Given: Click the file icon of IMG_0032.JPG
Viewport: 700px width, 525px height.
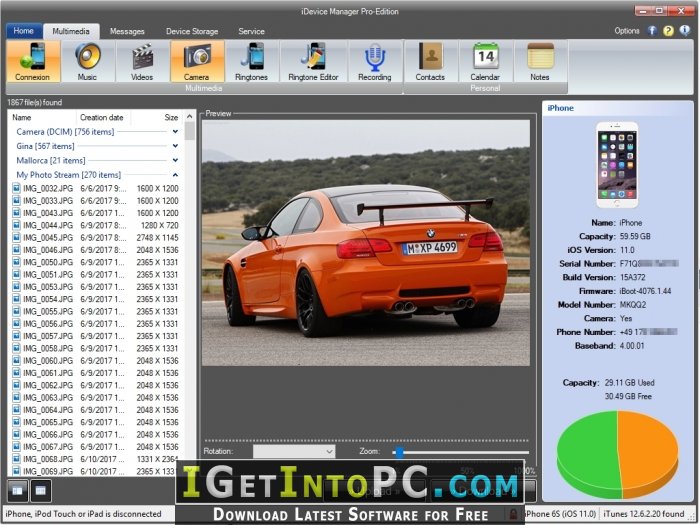Looking at the screenshot, I should click(x=17, y=188).
